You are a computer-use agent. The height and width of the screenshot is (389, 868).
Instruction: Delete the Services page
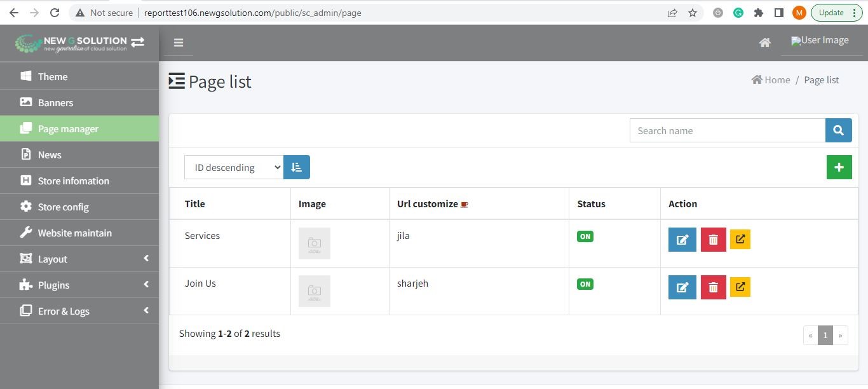(x=714, y=240)
